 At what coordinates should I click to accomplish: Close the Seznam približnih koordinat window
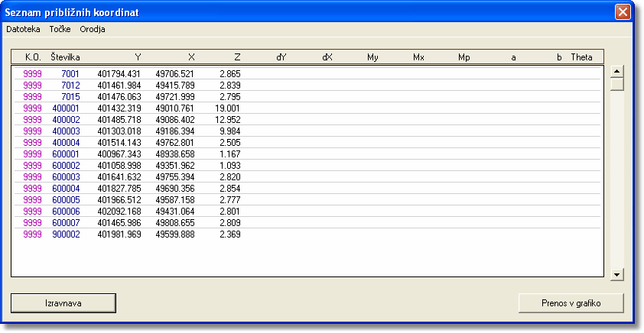pos(623,12)
